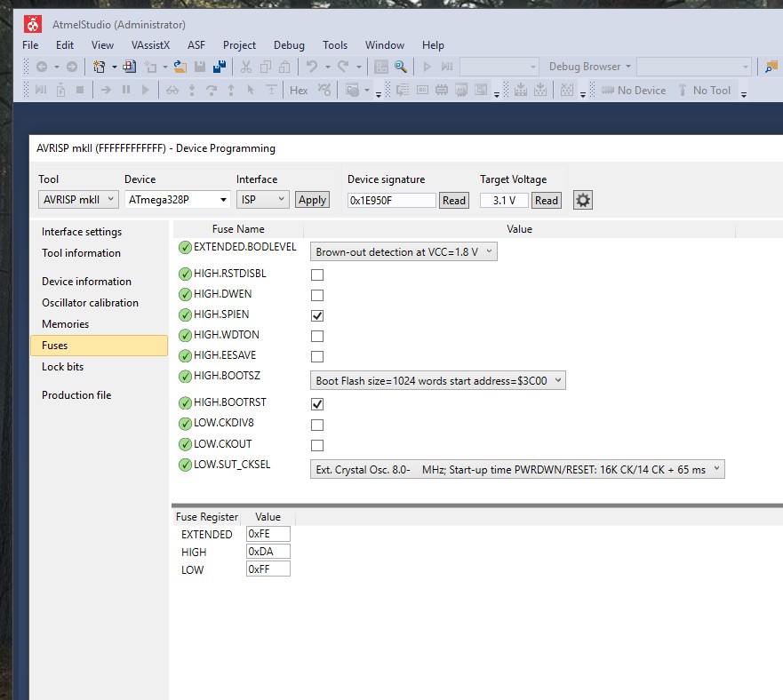Toggle the HIGH.RSTDISBL fuse checkbox
783x700 pixels.
[x=317, y=274]
